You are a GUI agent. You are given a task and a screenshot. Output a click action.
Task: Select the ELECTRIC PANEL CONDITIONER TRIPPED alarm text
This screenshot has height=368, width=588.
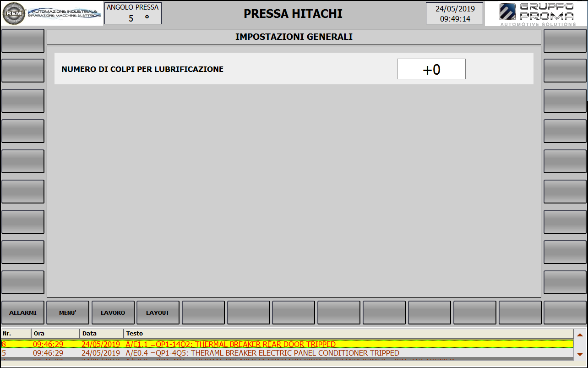coord(262,353)
